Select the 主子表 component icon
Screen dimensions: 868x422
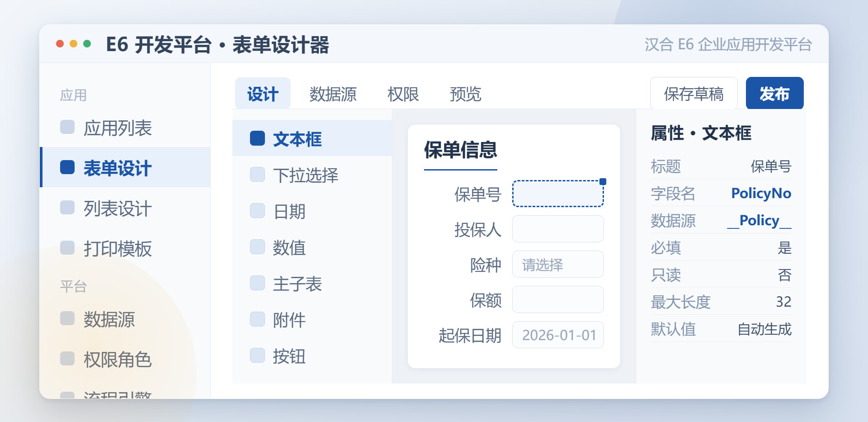pyautogui.click(x=258, y=283)
